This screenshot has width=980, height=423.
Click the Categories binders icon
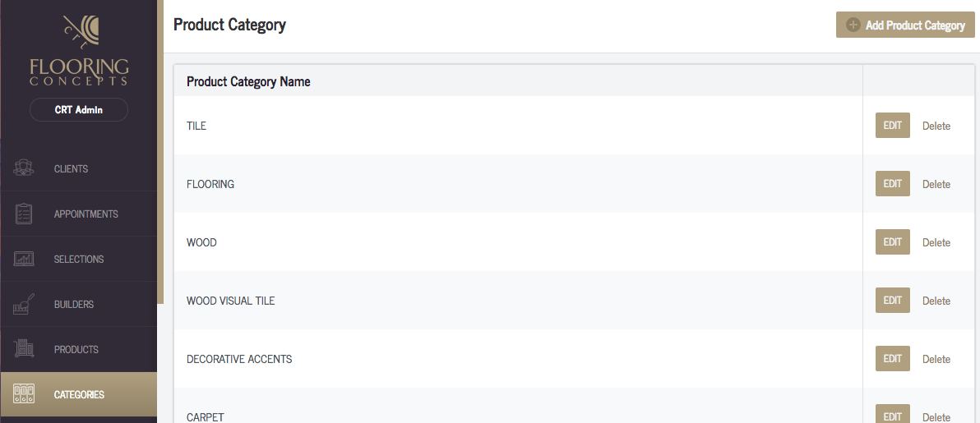(24, 394)
